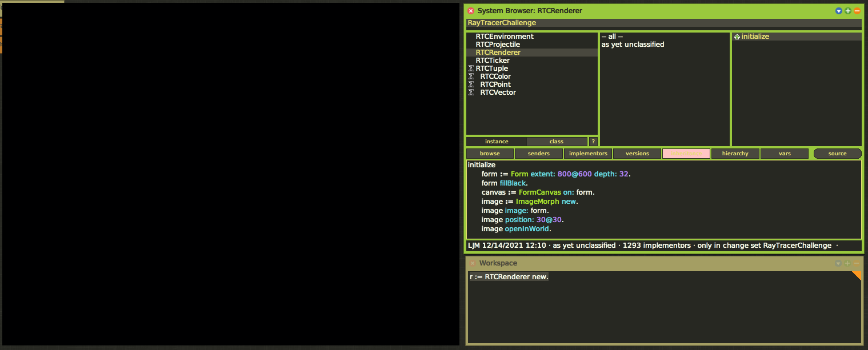
Task: Click the black 800x600 image morph
Action: 231,174
